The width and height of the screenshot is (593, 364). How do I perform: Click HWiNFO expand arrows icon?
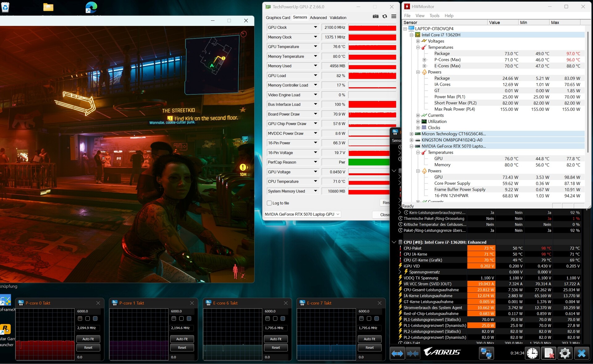[x=397, y=353]
